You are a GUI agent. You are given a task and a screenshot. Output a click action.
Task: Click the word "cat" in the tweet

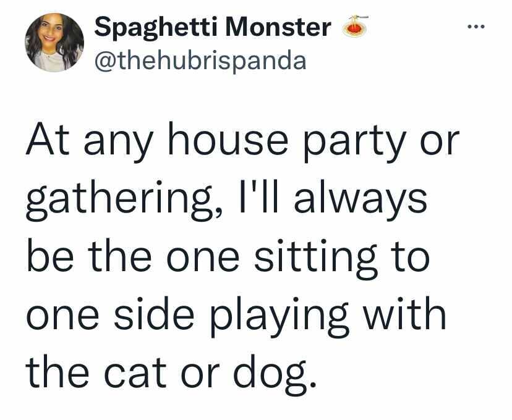pyautogui.click(x=135, y=375)
